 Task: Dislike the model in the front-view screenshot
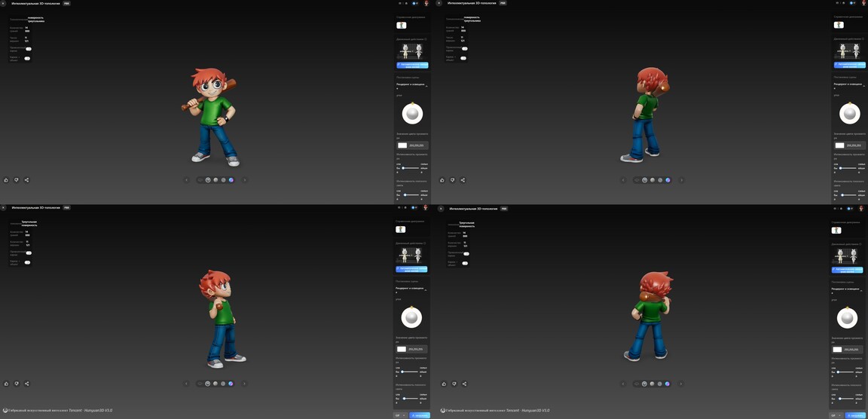pos(16,180)
